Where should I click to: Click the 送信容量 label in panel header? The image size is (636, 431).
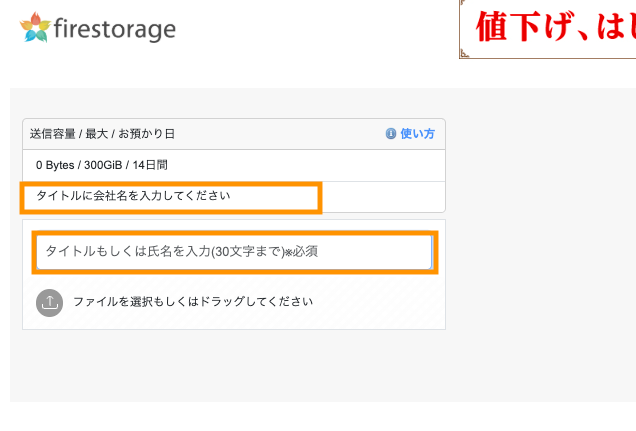click(54, 134)
